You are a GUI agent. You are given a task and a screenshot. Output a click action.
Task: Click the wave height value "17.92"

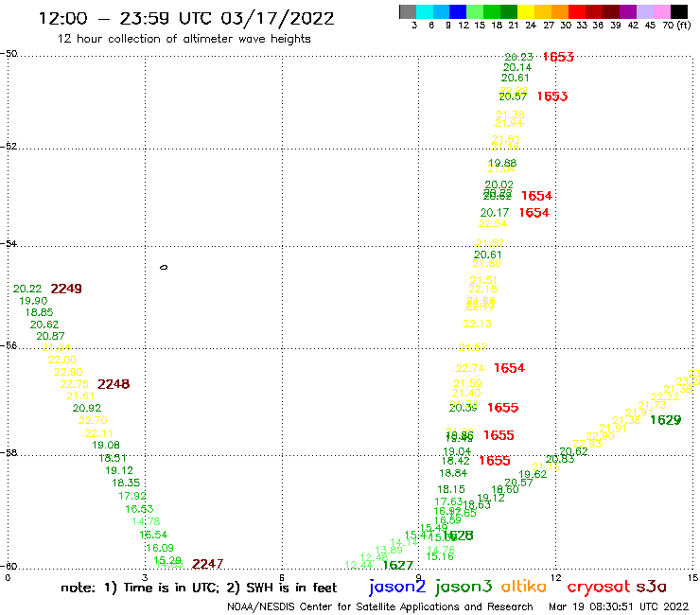pos(132,496)
